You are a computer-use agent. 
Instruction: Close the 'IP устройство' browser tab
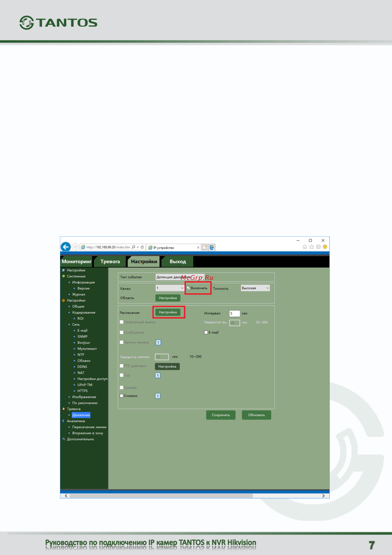point(198,248)
